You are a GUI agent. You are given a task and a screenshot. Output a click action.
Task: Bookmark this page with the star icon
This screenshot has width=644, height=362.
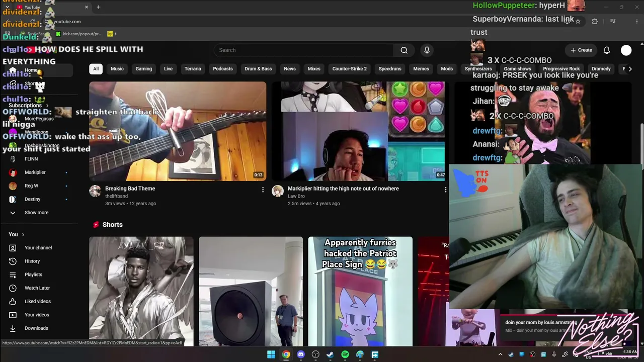578,21
